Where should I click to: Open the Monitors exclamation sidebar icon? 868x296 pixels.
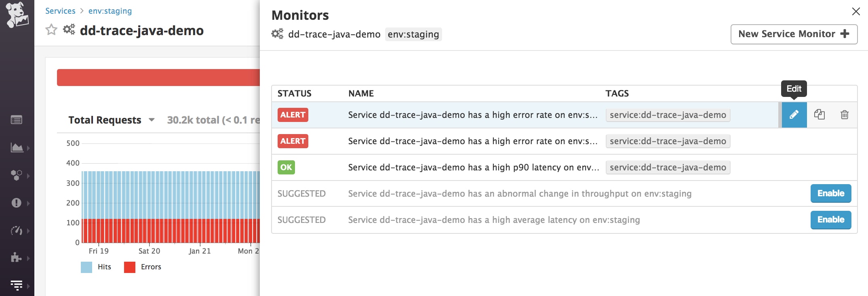click(x=17, y=203)
